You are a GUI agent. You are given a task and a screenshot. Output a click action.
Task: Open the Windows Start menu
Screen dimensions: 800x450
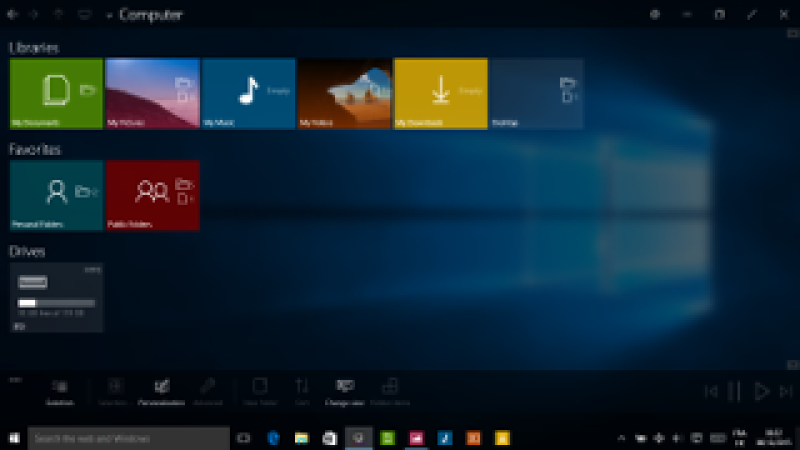click(x=14, y=438)
